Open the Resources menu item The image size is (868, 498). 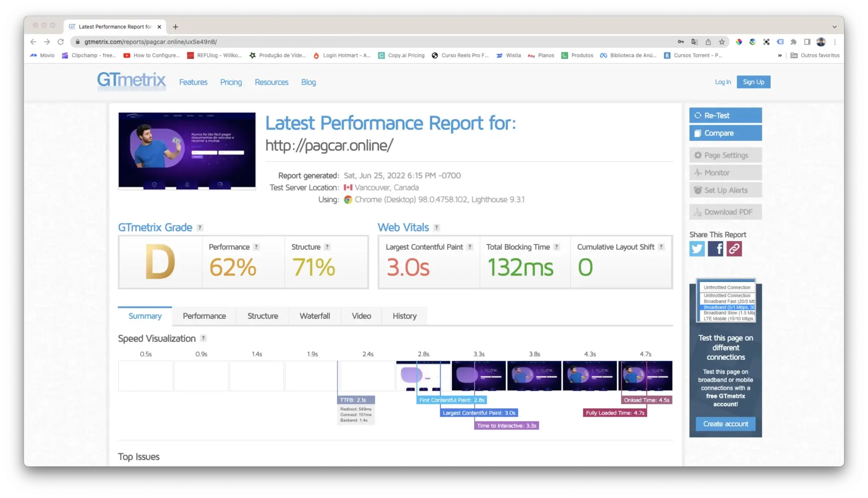[x=271, y=82]
